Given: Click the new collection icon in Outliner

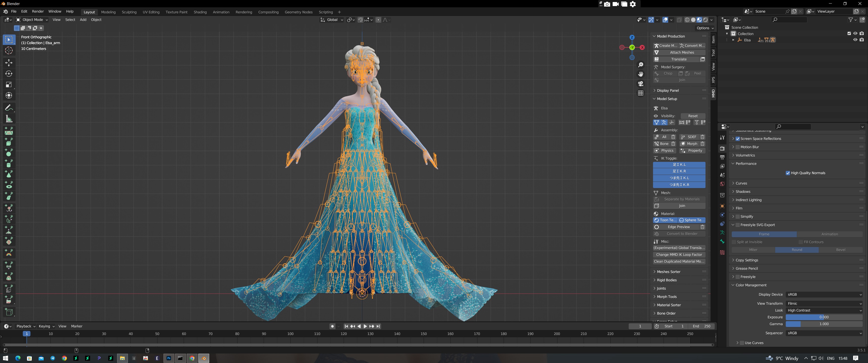Looking at the screenshot, I should [862, 20].
